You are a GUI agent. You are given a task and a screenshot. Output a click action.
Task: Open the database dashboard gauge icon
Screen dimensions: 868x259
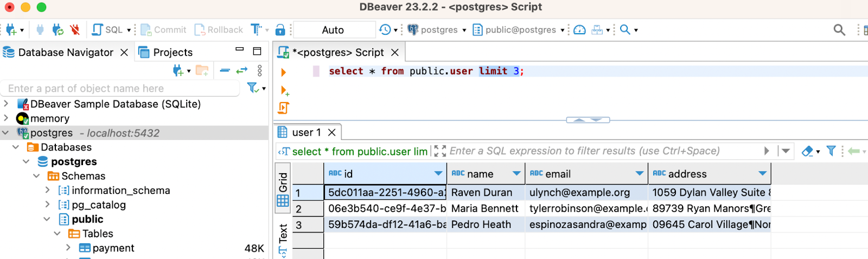pyautogui.click(x=579, y=30)
